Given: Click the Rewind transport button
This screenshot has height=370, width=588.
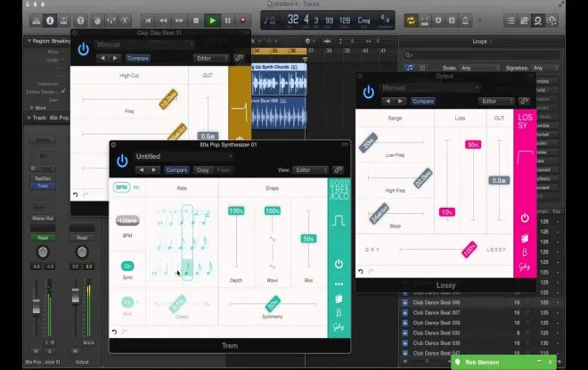Looking at the screenshot, I should click(x=164, y=21).
